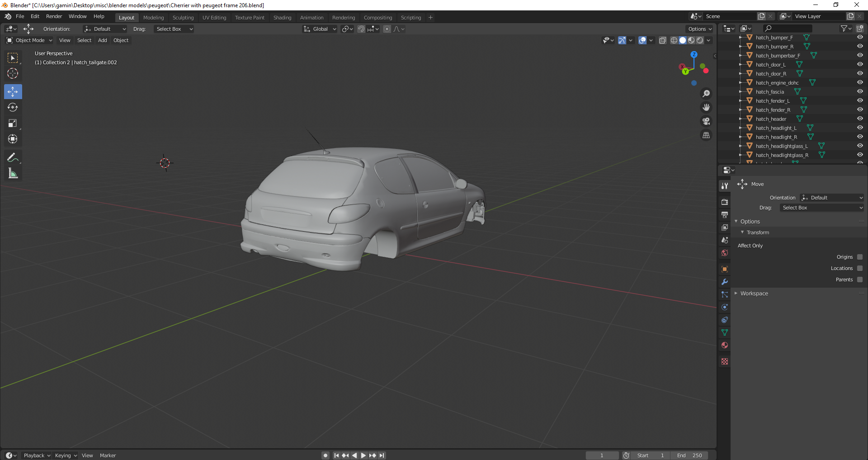Click the current frame number field

(x=602, y=455)
